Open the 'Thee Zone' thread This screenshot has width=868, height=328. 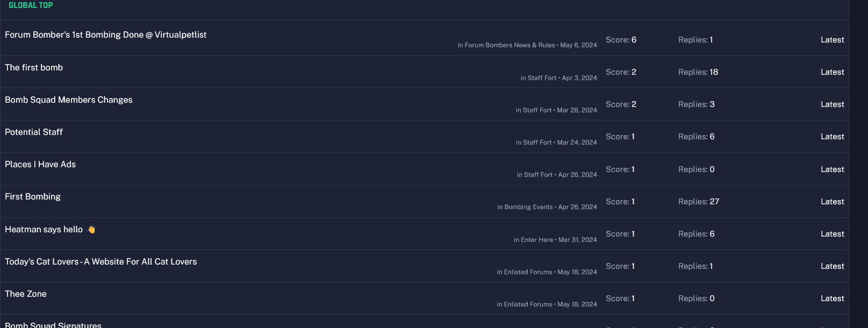click(26, 294)
